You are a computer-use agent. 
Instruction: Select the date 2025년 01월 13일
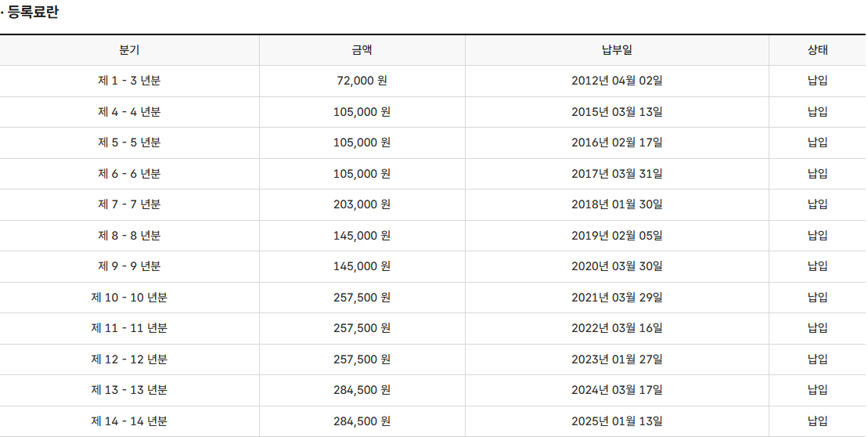point(617,421)
